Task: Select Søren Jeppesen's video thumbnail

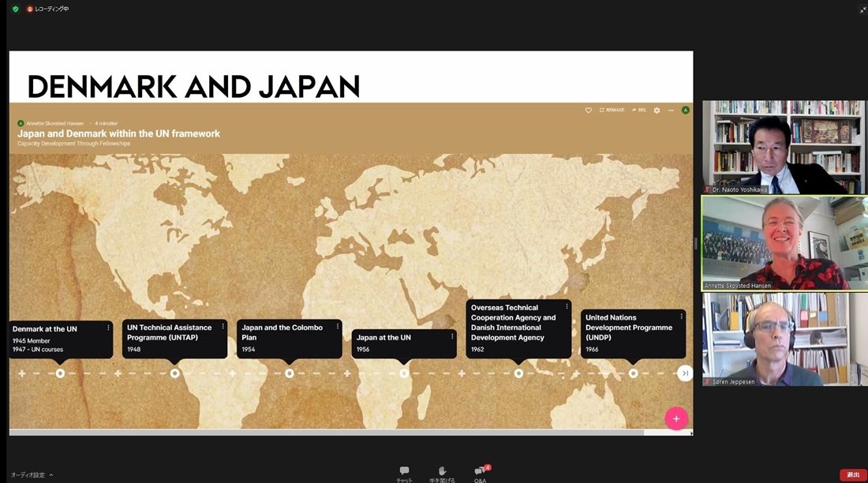Action: click(x=784, y=339)
